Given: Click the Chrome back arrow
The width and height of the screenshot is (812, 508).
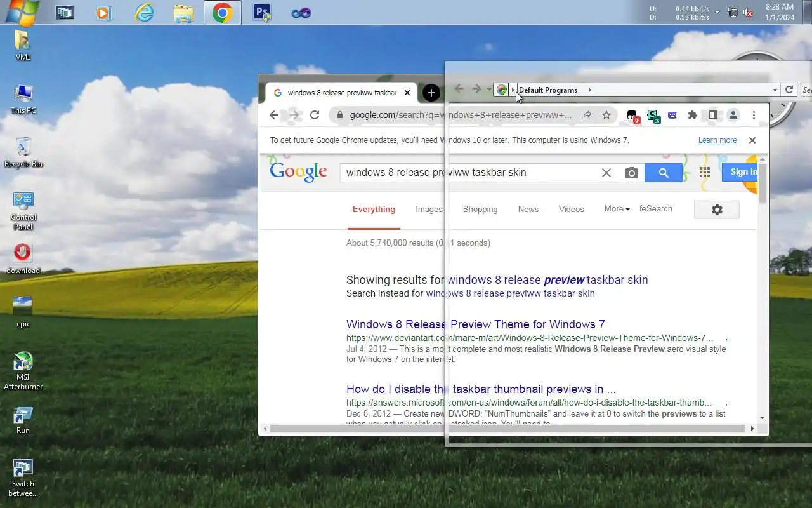Looking at the screenshot, I should coord(273,115).
